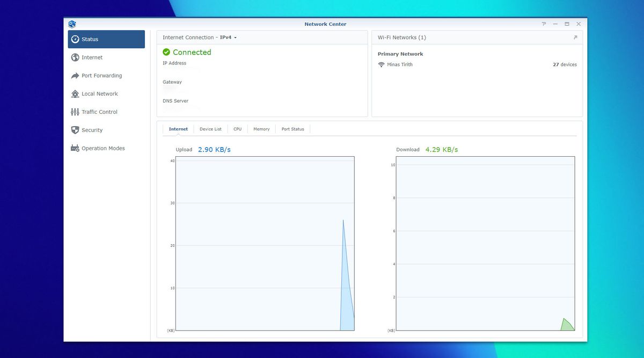Open the Status page in the sidebar
644x358 pixels.
pos(106,39)
